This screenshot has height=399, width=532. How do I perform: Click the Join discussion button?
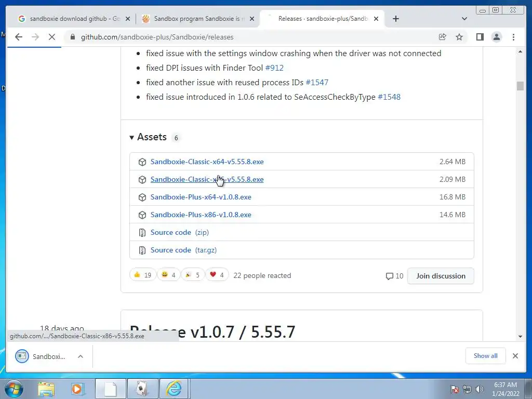tap(441, 276)
